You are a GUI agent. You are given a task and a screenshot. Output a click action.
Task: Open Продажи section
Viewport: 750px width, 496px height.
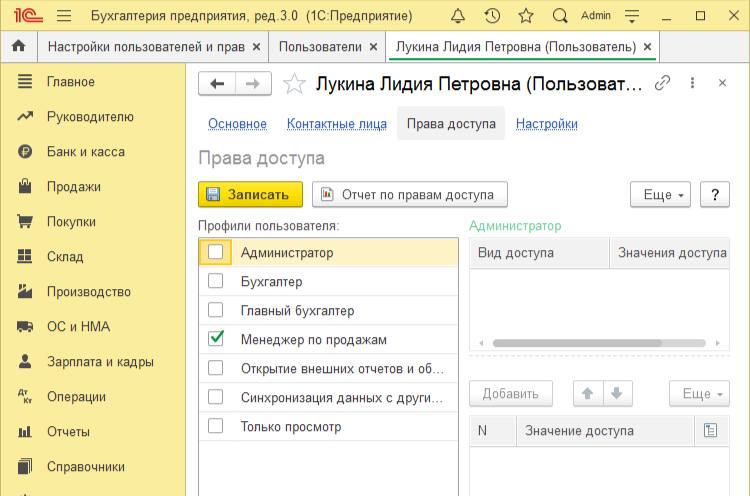point(74,187)
